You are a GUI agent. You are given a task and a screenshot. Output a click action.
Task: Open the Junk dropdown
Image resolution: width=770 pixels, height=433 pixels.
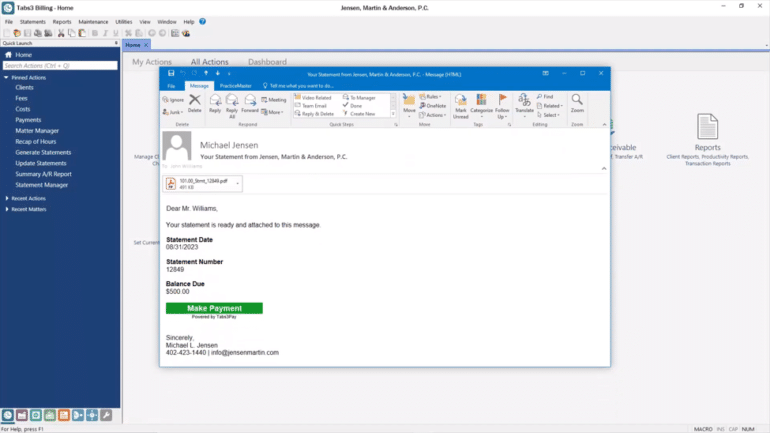tap(173, 112)
